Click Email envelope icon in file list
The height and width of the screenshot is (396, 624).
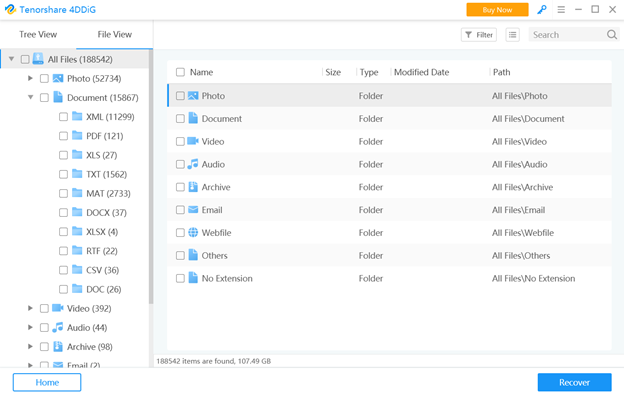pyautogui.click(x=193, y=209)
